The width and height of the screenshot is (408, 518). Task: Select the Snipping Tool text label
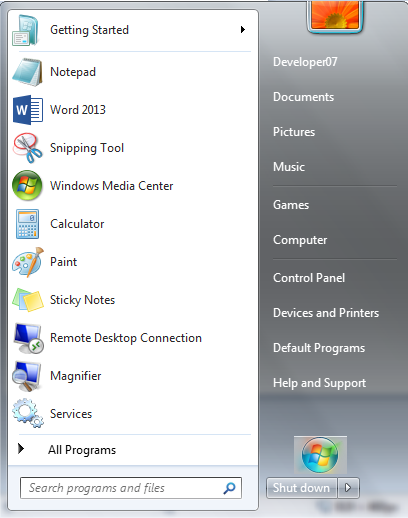(x=87, y=148)
